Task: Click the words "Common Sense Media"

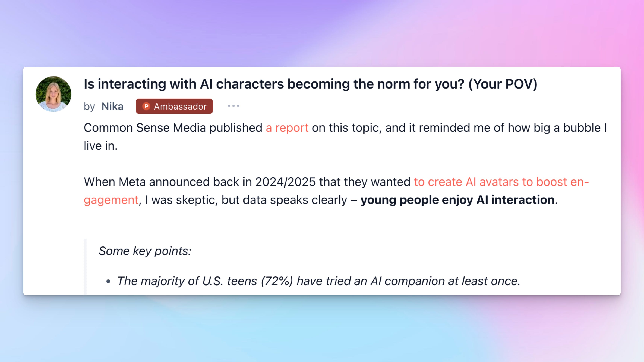Action: (x=145, y=128)
